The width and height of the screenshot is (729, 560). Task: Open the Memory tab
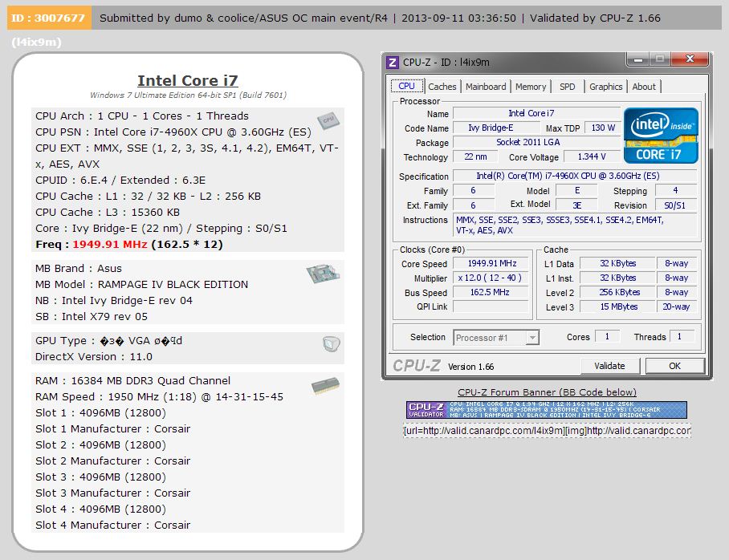pyautogui.click(x=531, y=87)
